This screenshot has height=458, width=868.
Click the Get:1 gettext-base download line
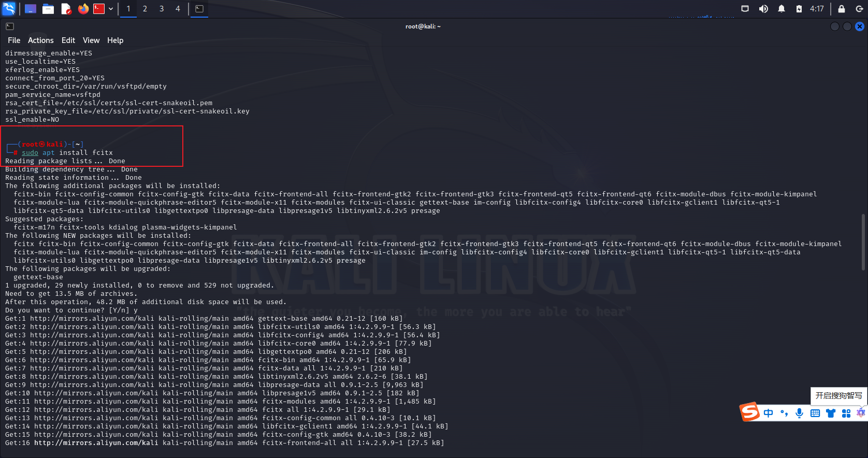click(x=204, y=319)
